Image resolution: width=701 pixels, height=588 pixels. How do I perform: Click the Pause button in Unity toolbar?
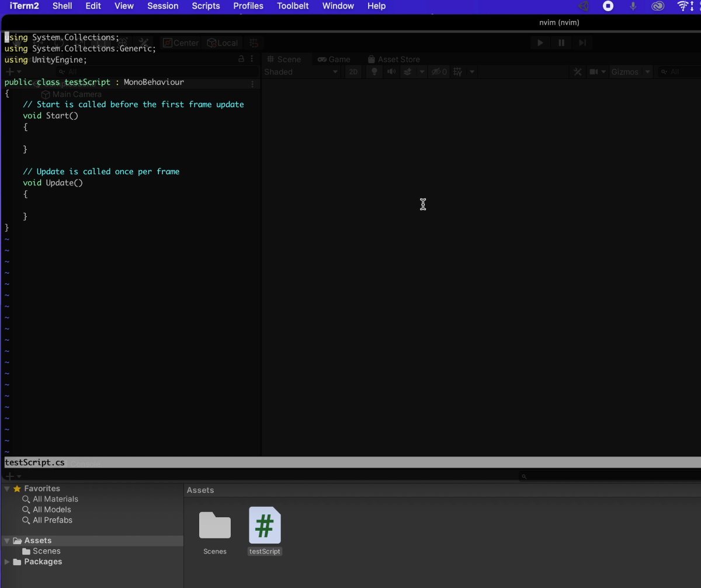point(561,43)
